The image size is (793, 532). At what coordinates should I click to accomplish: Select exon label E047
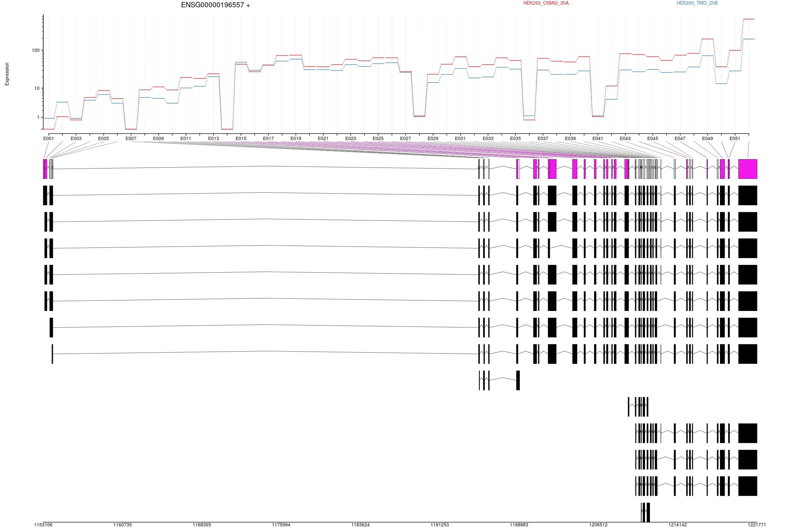[x=680, y=139]
